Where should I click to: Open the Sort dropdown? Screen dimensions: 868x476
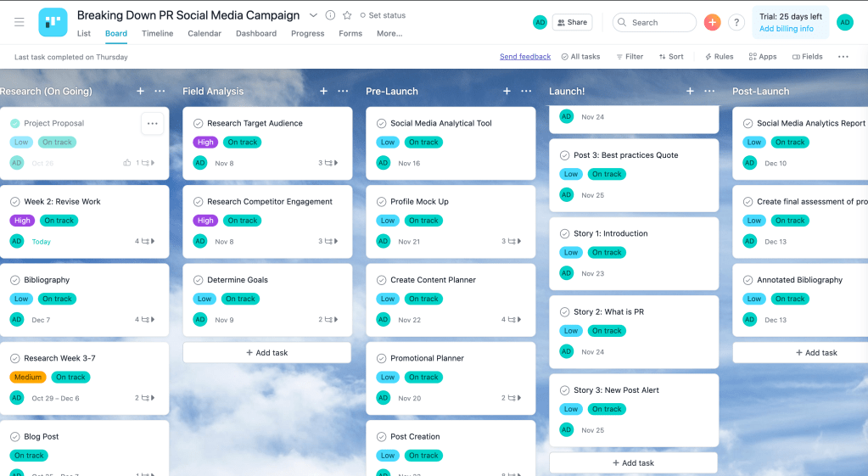point(670,57)
